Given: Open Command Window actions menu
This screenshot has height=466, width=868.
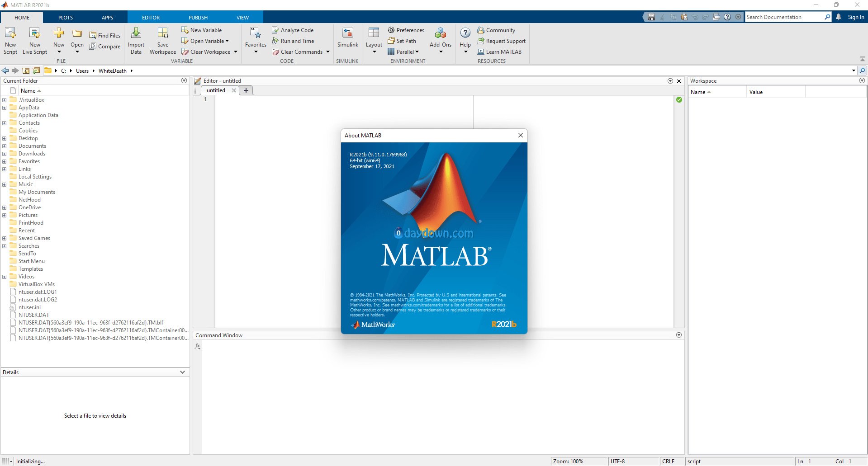Looking at the screenshot, I should [679, 335].
